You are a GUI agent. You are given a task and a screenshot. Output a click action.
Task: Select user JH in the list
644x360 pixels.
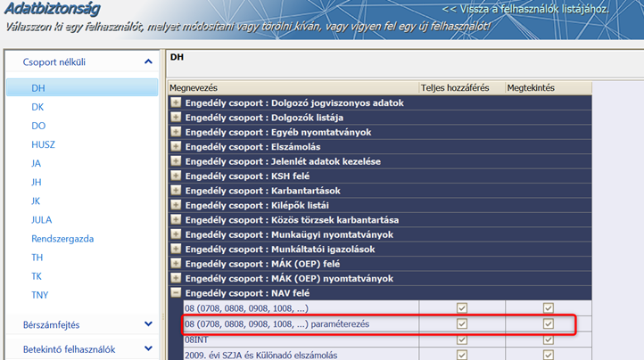pos(37,183)
